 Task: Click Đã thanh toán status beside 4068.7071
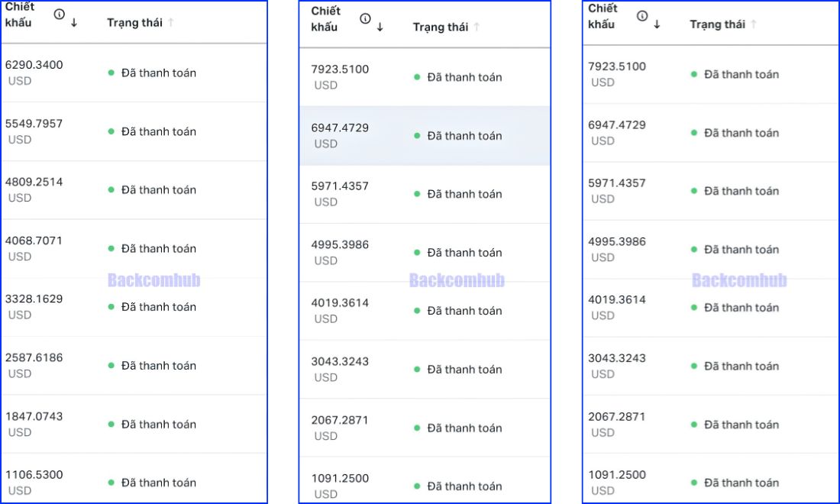pos(152,248)
